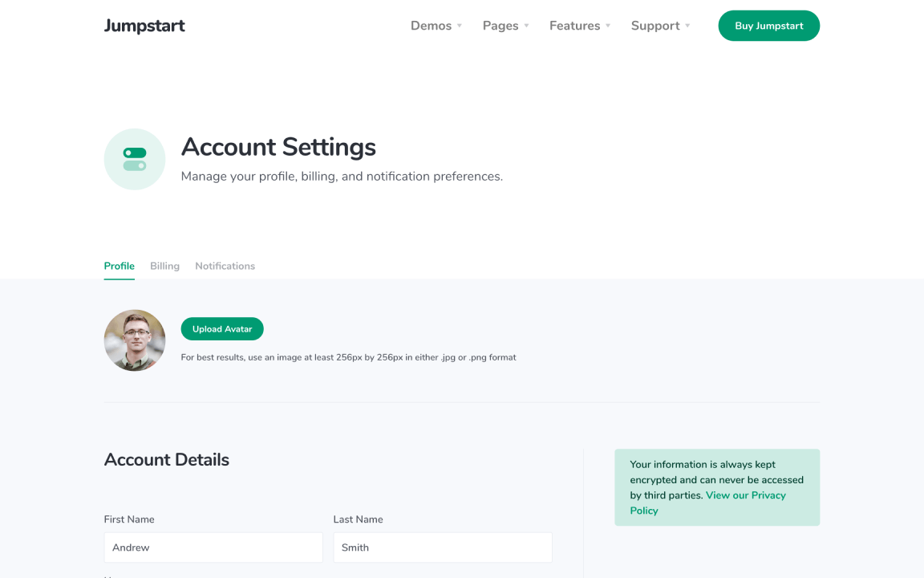Click the Buy Jumpstart button

point(768,26)
